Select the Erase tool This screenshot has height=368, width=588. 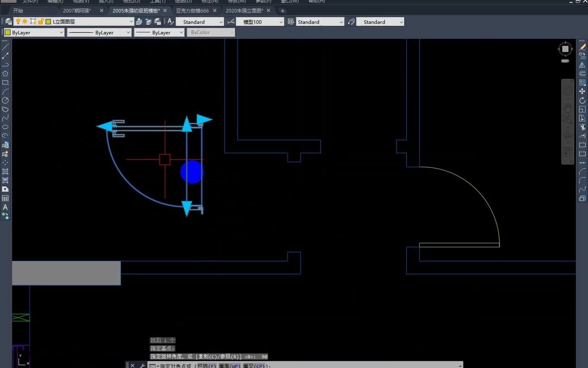click(582, 47)
